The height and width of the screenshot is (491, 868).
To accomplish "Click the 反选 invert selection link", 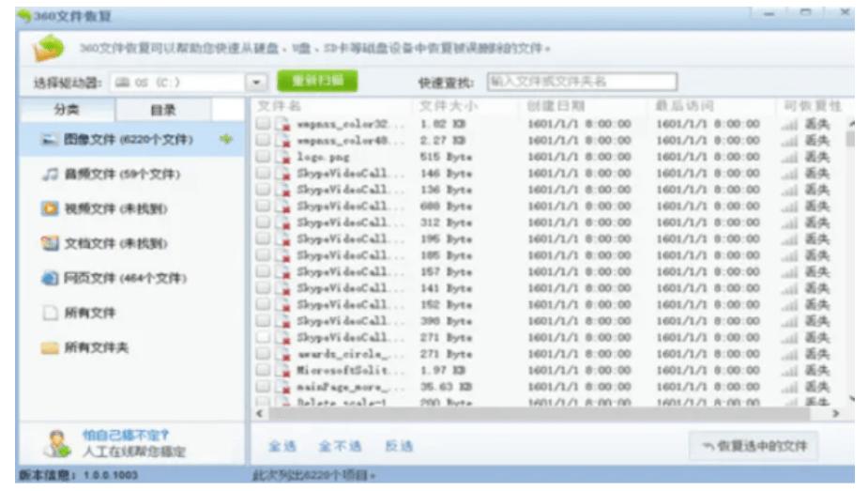I will 399,446.
